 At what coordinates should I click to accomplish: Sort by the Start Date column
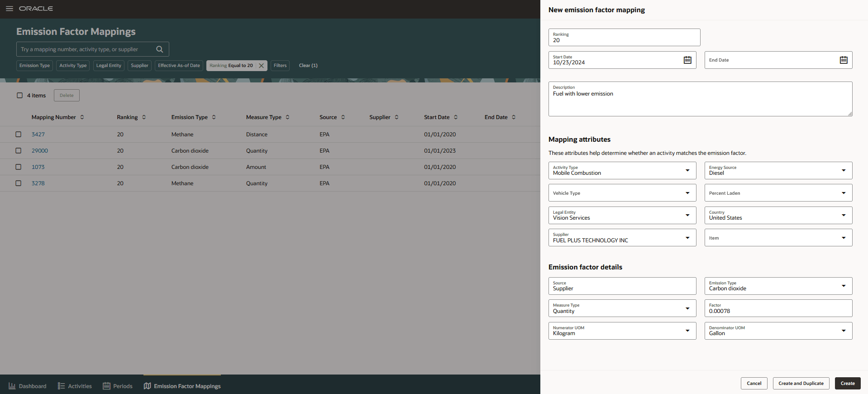[456, 117]
